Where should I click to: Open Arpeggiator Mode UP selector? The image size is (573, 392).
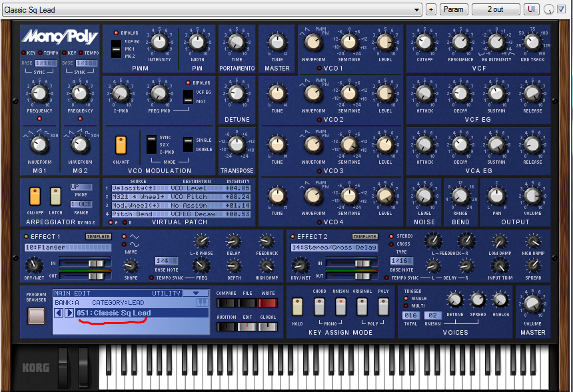point(81,187)
